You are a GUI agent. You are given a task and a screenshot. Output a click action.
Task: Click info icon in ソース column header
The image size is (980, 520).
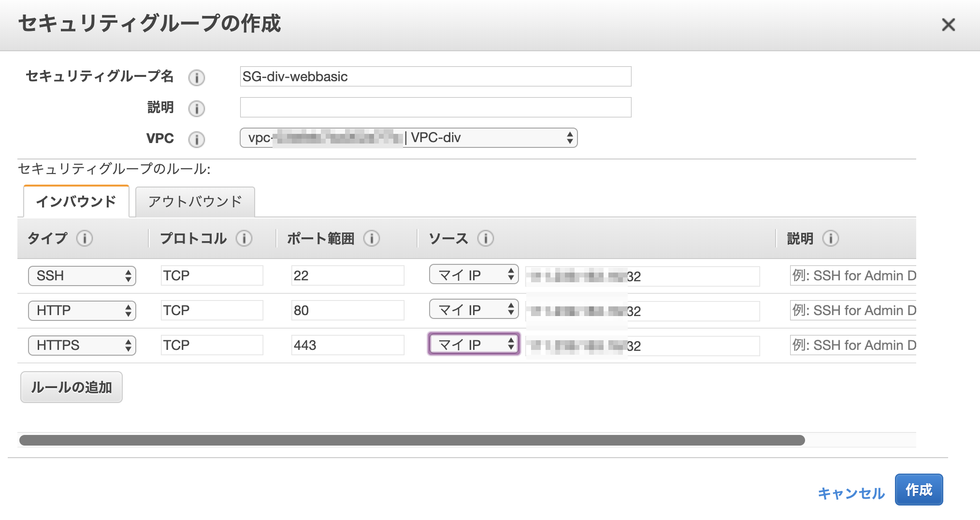(x=486, y=238)
